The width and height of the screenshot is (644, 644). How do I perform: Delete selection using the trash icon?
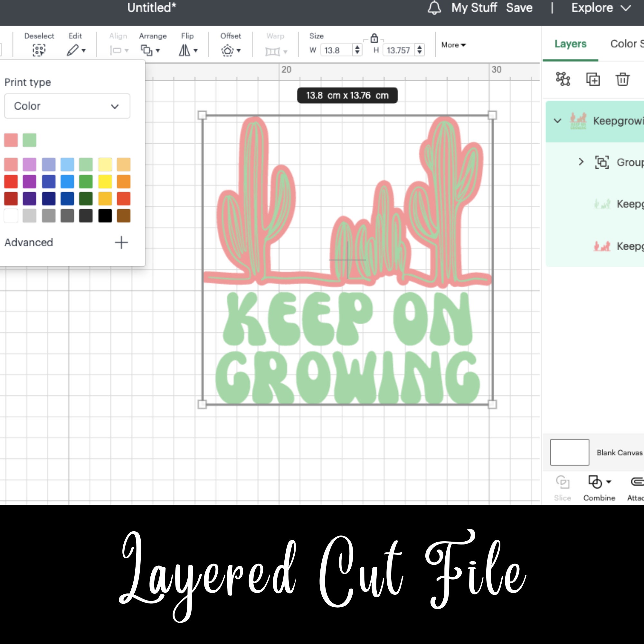point(623,79)
